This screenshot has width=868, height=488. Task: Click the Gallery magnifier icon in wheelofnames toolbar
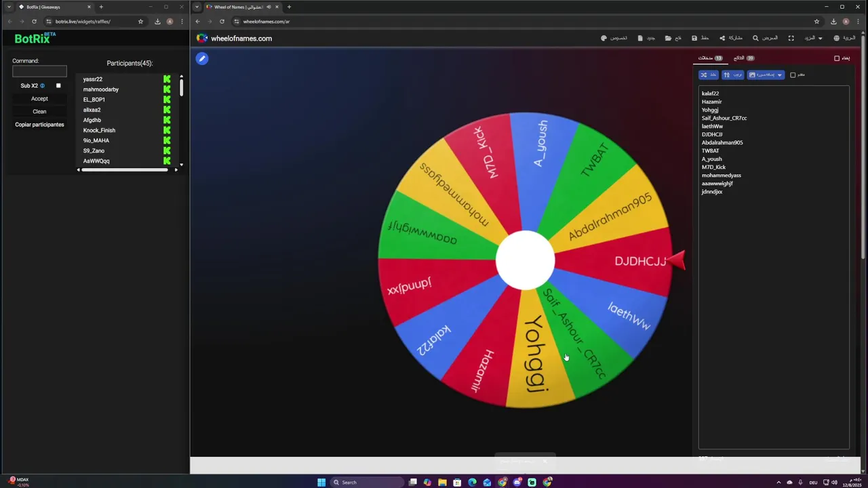[755, 39]
